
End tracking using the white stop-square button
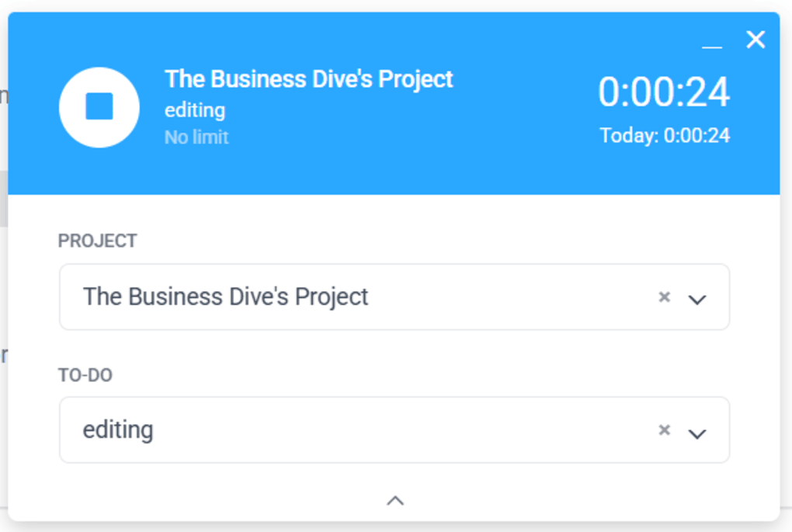(x=99, y=106)
